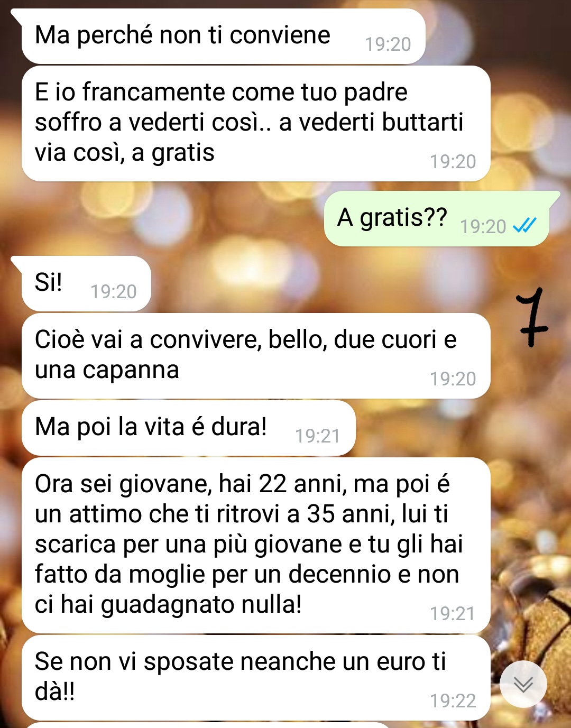Tap the word "padre" in second message

click(375, 93)
